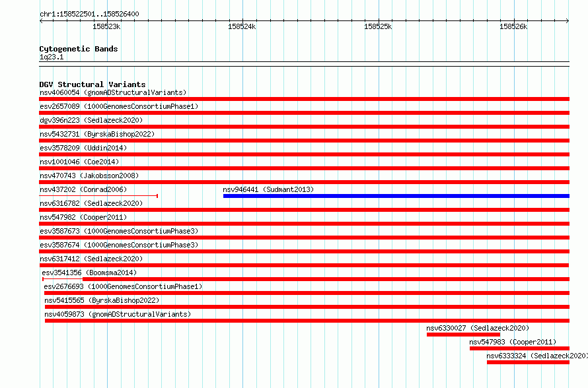This screenshot has width=588, height=388.
Task: Click the red nsv547983 Cooper2011 bar
Action: (519, 348)
